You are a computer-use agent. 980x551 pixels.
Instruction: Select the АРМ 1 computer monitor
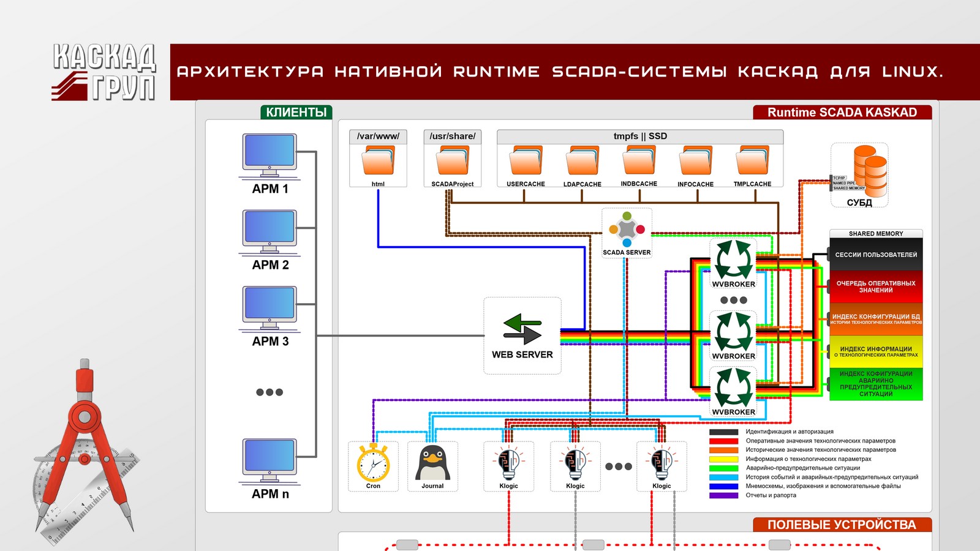pos(269,154)
